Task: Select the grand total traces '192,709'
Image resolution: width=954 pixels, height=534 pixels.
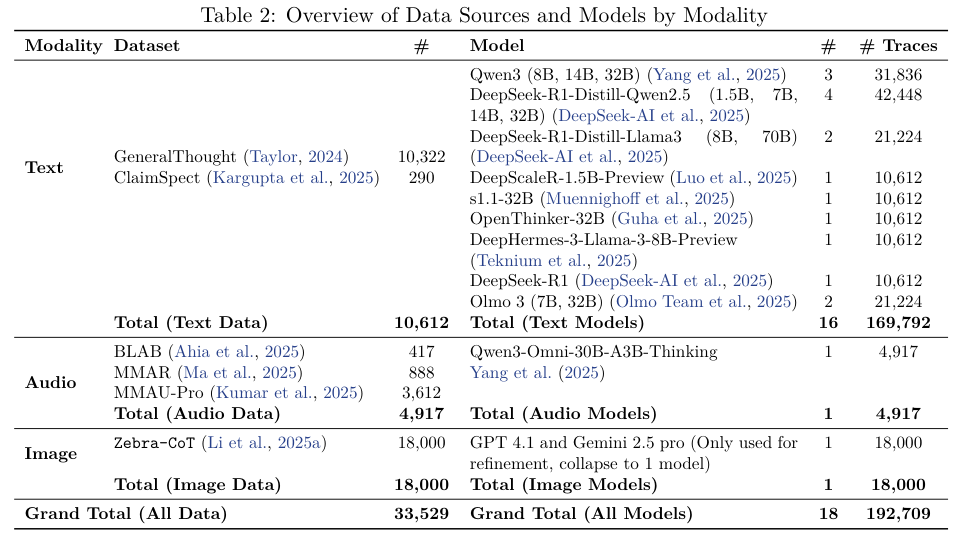Action: coord(899,514)
